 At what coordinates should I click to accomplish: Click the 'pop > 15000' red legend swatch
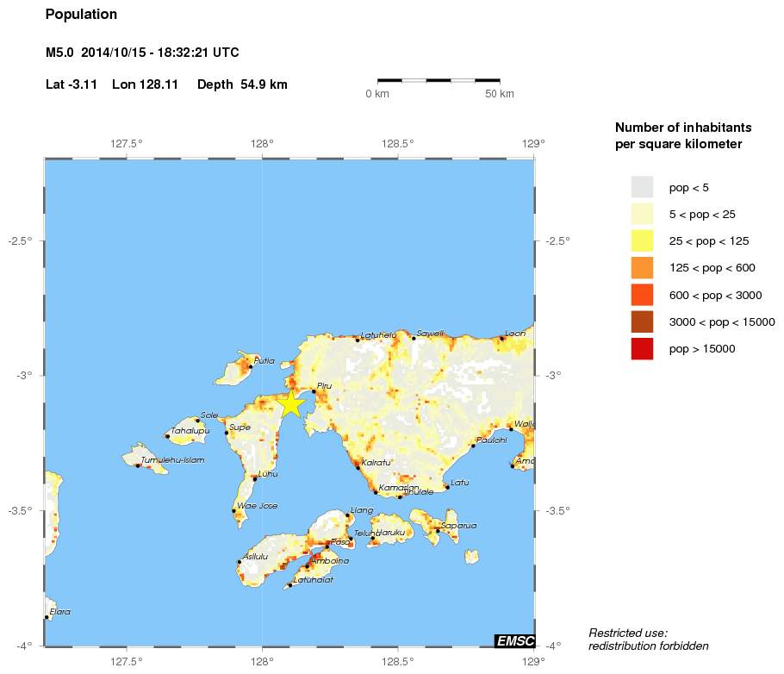[642, 349]
